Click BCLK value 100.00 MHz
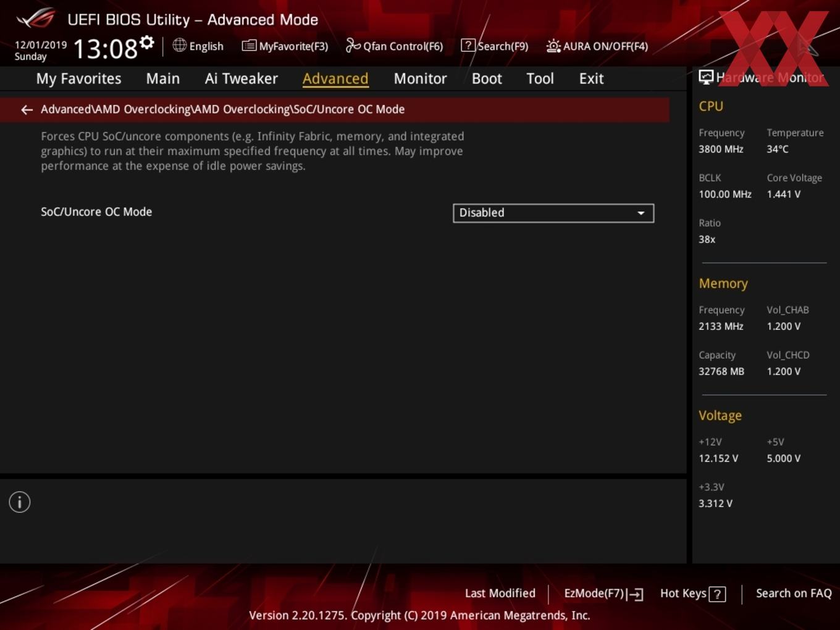This screenshot has height=630, width=840. 725,194
